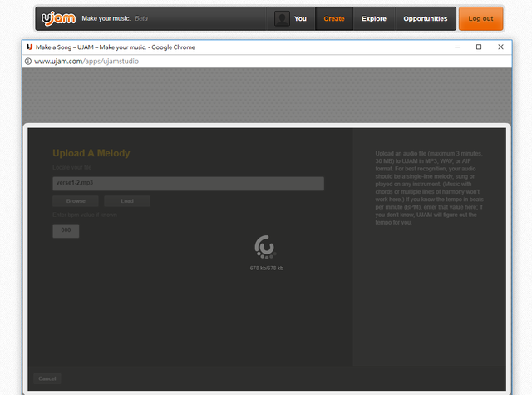Open the user avatar icon
This screenshot has height=395, width=532.
[x=282, y=18]
